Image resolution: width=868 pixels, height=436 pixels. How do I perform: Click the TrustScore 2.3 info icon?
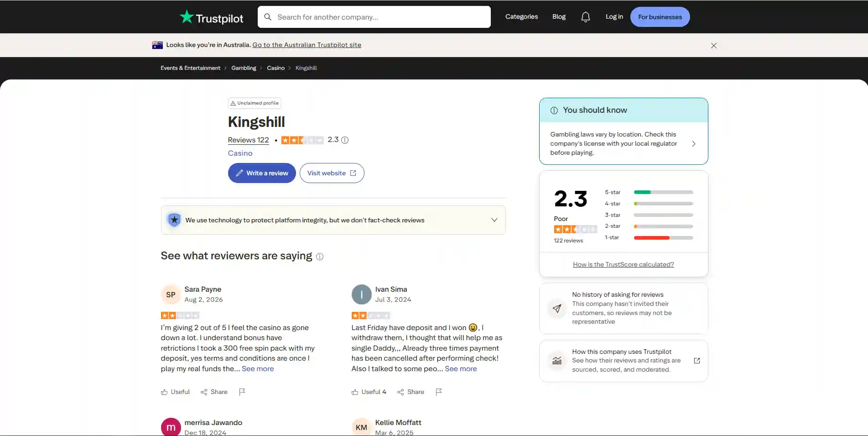tap(345, 140)
